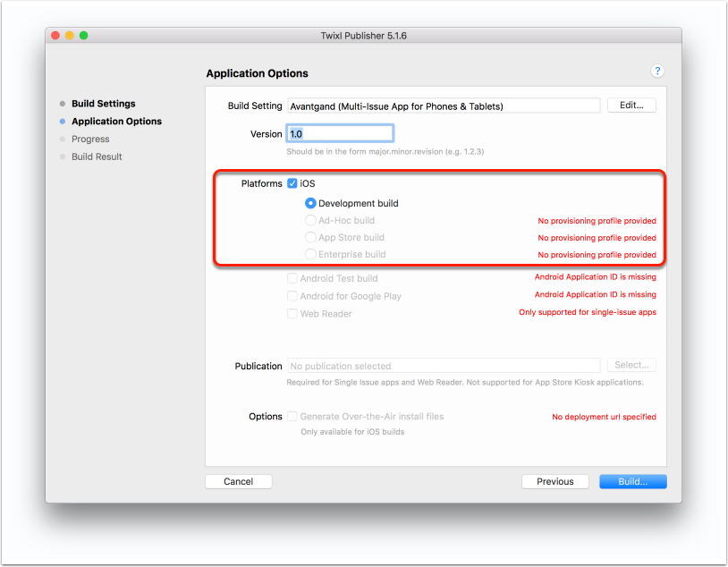This screenshot has height=567, width=728.
Task: Click the 'Application Options' page heading
Action: tap(257, 73)
